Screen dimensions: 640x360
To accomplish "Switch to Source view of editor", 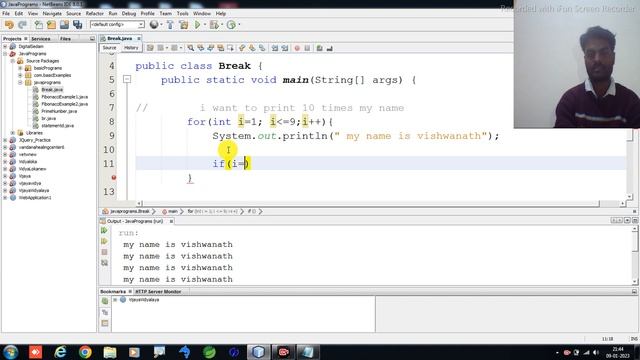I will [109, 48].
